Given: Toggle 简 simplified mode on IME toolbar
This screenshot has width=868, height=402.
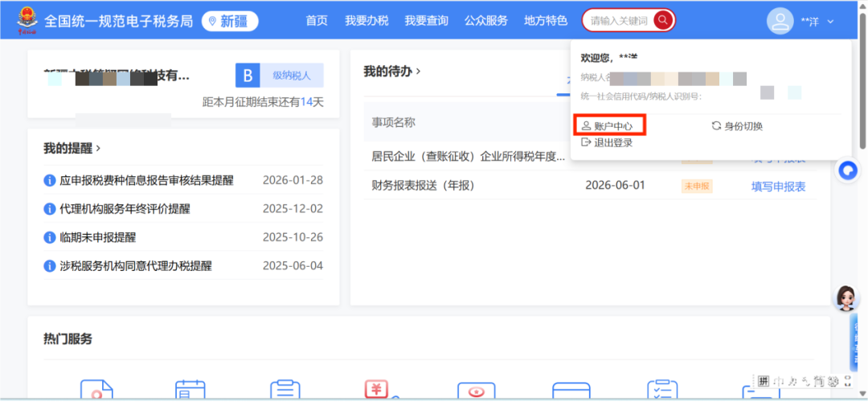Looking at the screenshot, I should pos(818,380).
